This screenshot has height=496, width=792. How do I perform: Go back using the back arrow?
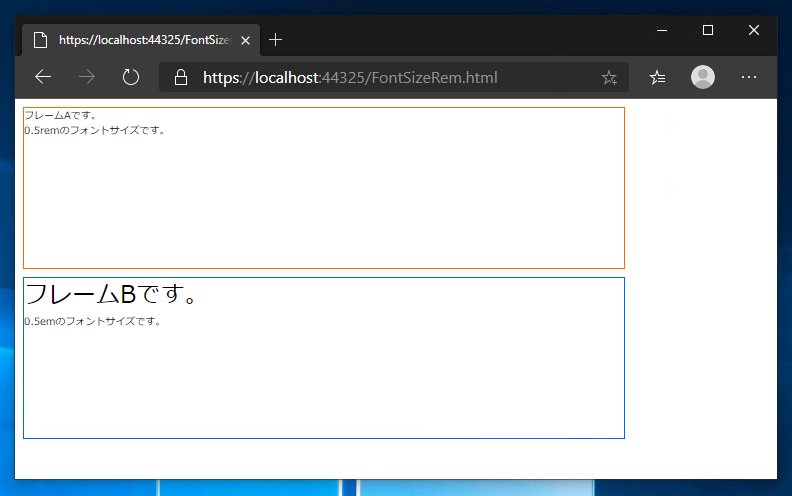pyautogui.click(x=43, y=77)
